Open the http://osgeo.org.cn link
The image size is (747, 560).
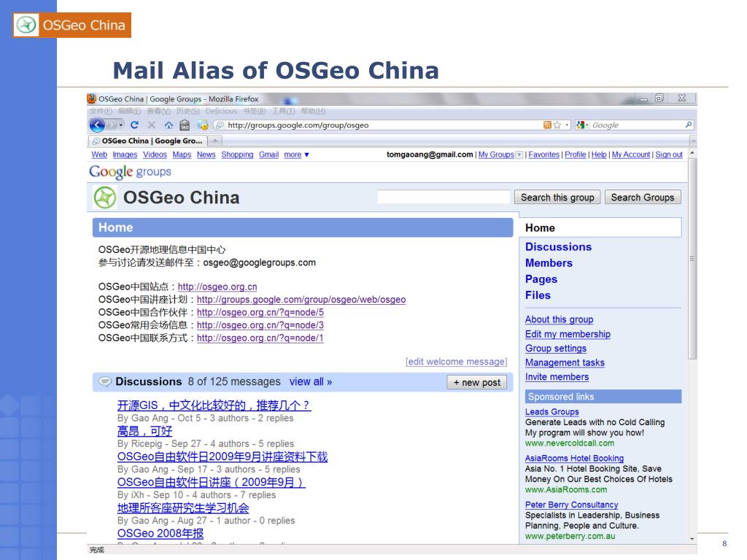tap(217, 287)
